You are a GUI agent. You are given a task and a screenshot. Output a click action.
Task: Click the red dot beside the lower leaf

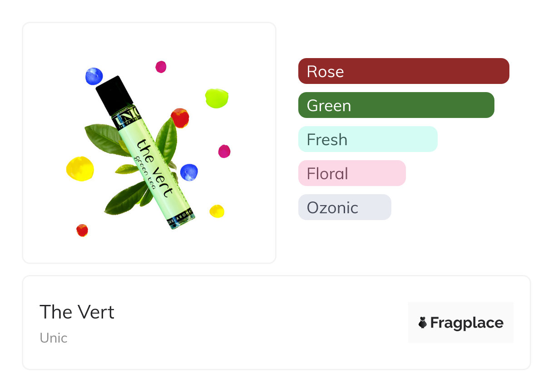82,230
